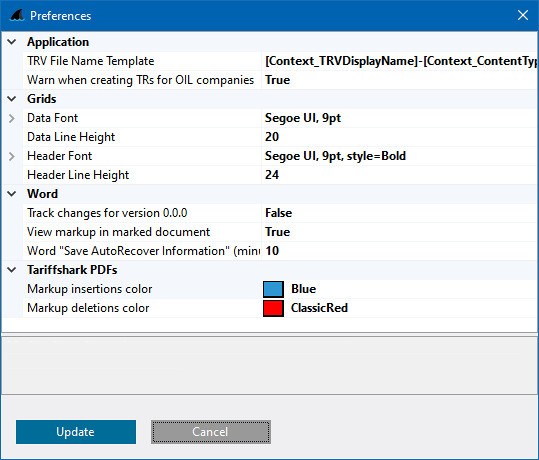Click the Update button
Screen dimensions: 539x460
tap(76, 432)
